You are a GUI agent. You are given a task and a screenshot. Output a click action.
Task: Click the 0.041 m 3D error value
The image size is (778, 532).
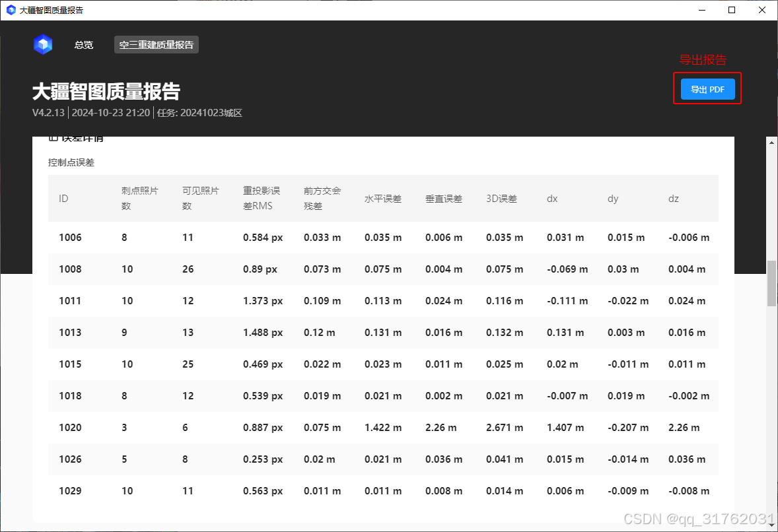click(x=505, y=459)
